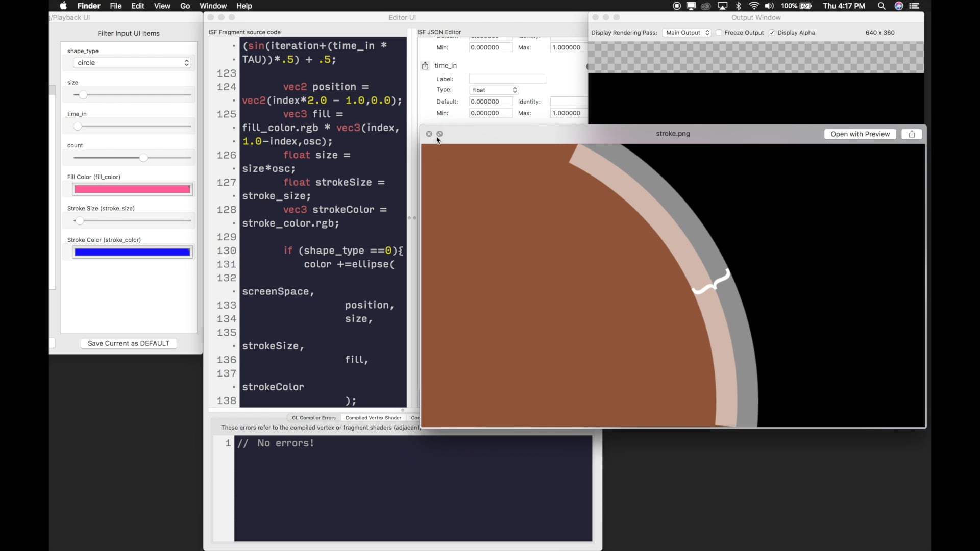The height and width of the screenshot is (551, 980).
Task: Switch to the Compiled Vertex Shader tab
Action: point(373,418)
